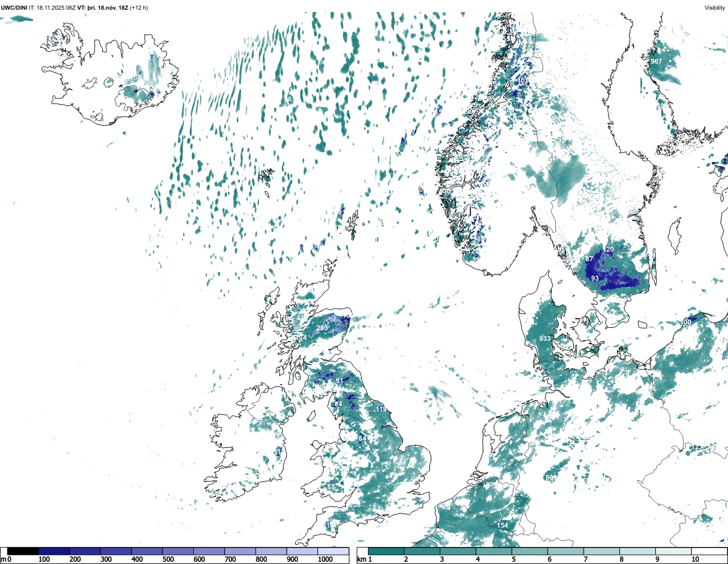The image size is (728, 564).
Task: Click the initial time 18.11.2025 06Z
Action: pyautogui.click(x=56, y=7)
